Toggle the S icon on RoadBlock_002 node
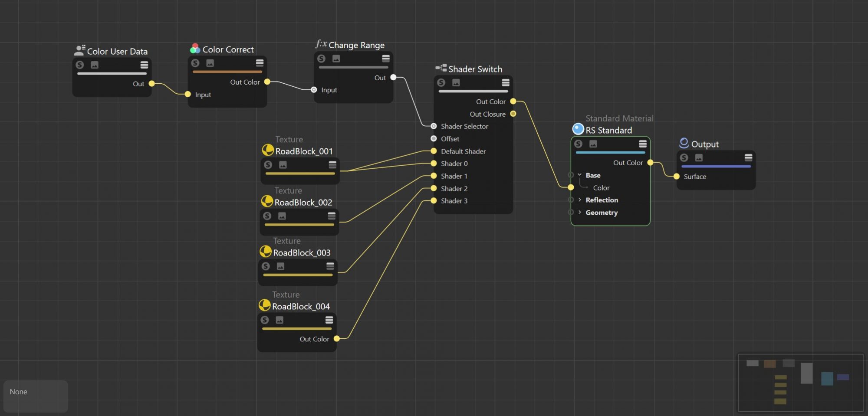This screenshot has height=416, width=868. (266, 216)
